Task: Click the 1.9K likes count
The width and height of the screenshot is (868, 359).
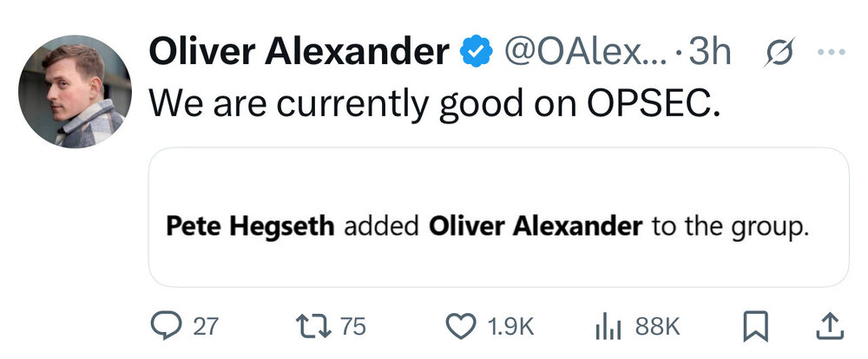Action: (x=510, y=327)
